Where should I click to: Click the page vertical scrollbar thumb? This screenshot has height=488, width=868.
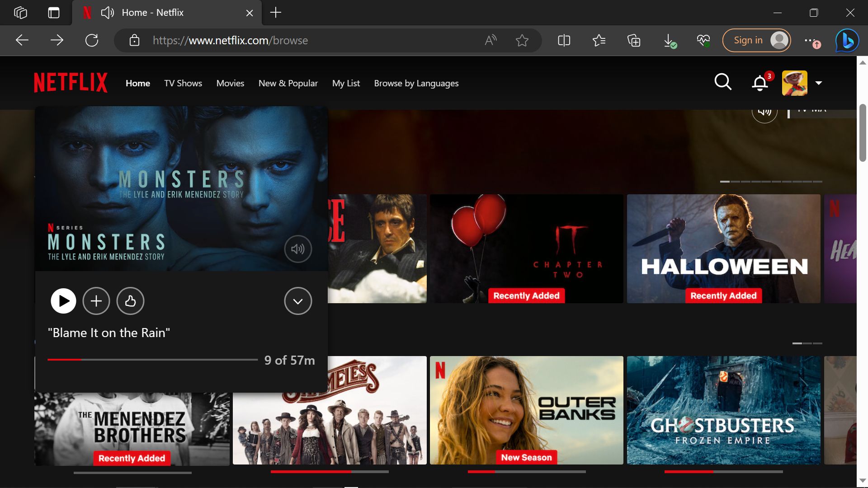[x=863, y=133]
